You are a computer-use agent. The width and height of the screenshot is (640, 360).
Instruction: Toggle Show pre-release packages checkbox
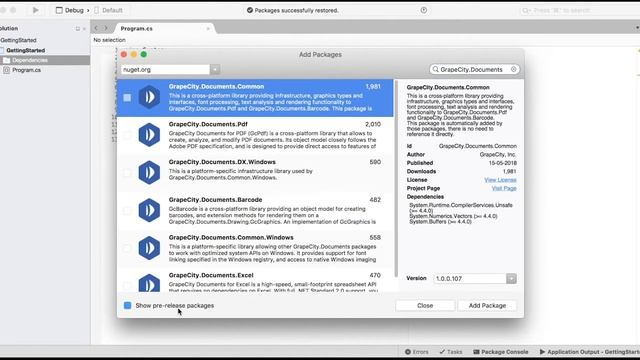click(x=127, y=305)
